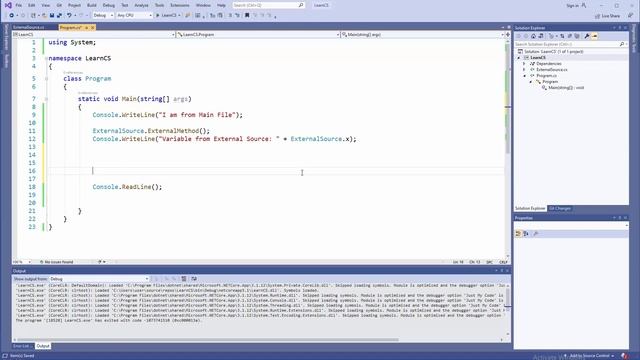The width and height of the screenshot is (640, 360).
Task: Click split editor icon above the scrollbar
Action: [508, 35]
